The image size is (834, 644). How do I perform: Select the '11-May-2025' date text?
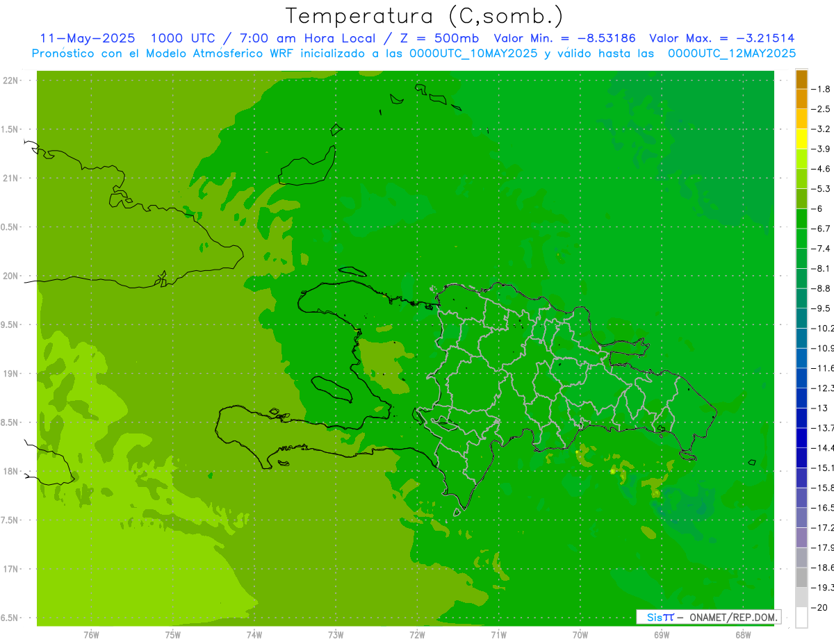pos(87,38)
